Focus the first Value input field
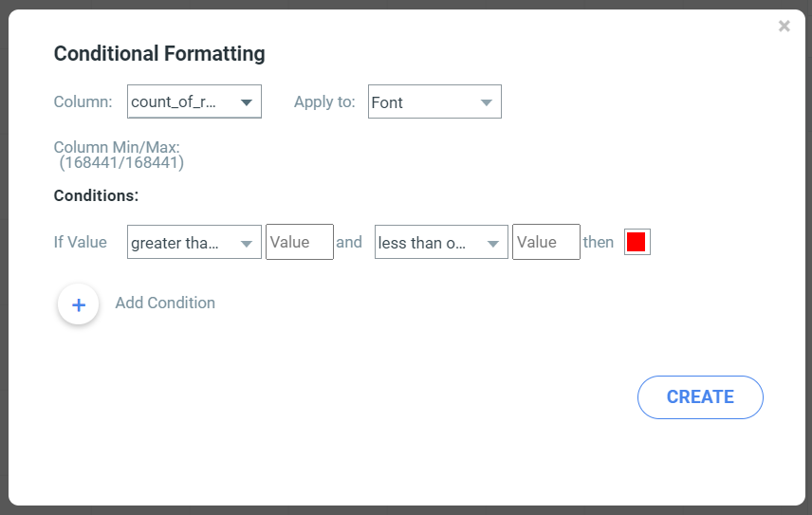Image resolution: width=812 pixels, height=515 pixels. (300, 242)
